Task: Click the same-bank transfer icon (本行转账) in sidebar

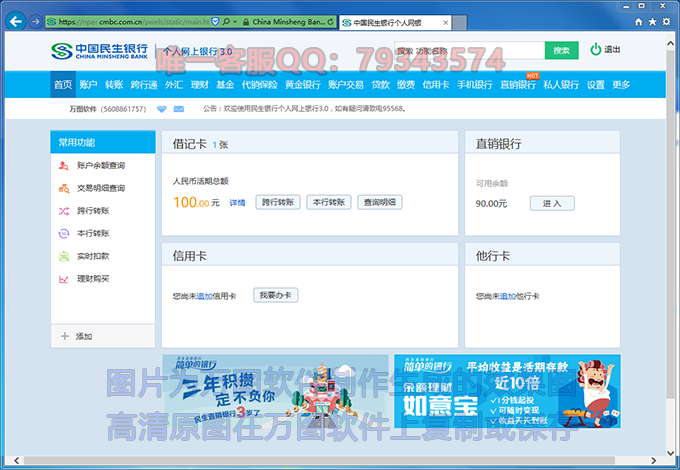Action: pos(63,234)
